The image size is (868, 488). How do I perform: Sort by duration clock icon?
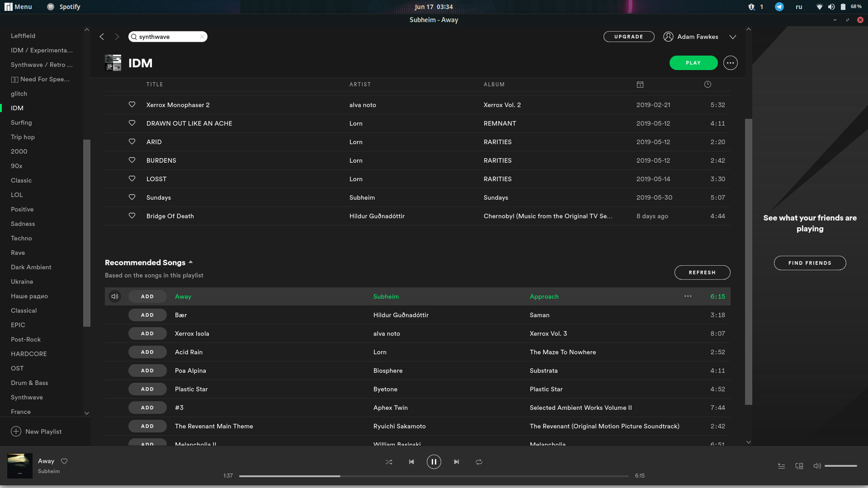tap(707, 85)
